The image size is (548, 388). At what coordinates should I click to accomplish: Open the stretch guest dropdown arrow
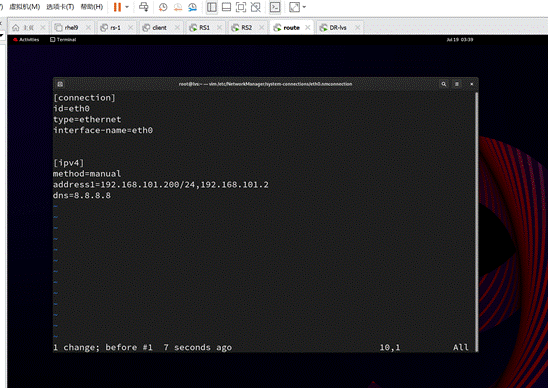coord(304,7)
